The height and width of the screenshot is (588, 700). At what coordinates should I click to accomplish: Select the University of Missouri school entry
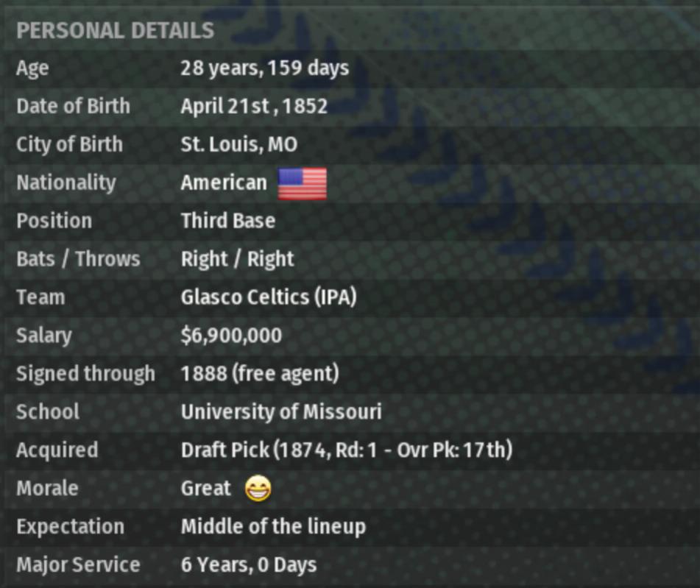(x=281, y=412)
